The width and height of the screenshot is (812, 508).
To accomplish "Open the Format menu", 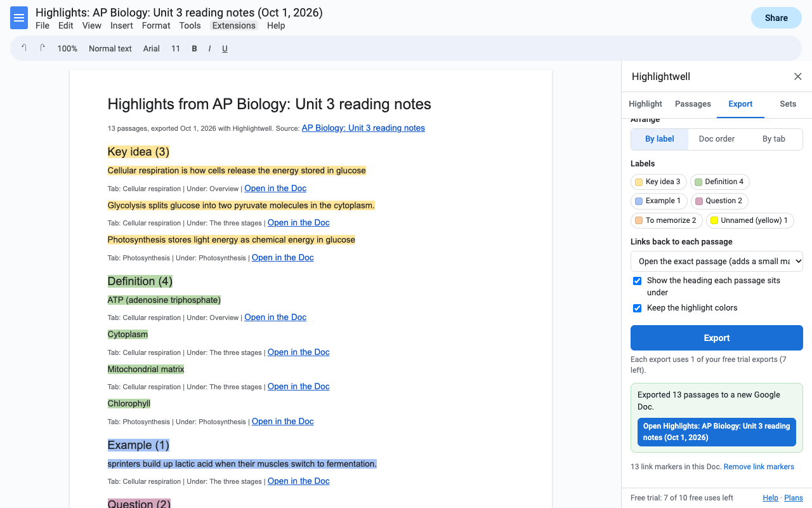I will click(156, 25).
